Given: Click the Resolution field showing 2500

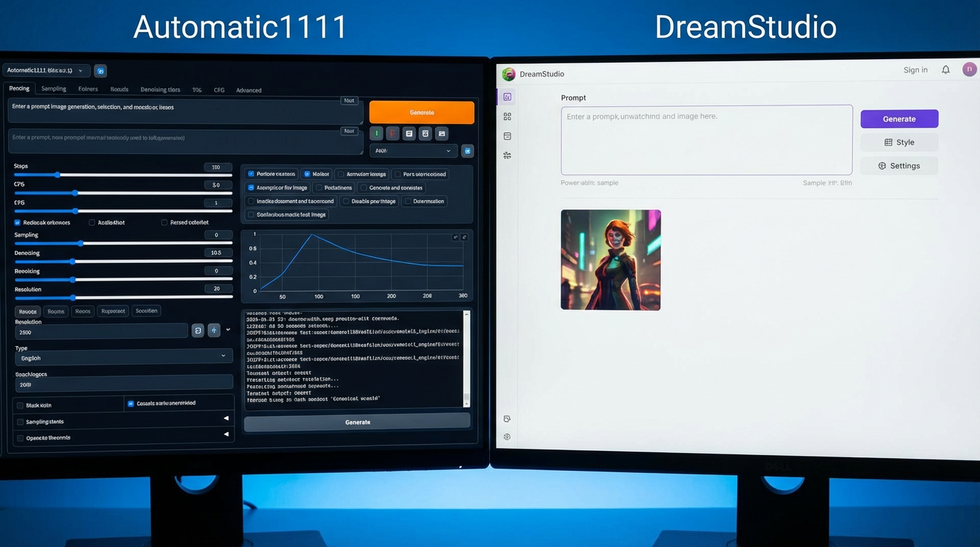Looking at the screenshot, I should 101,331.
